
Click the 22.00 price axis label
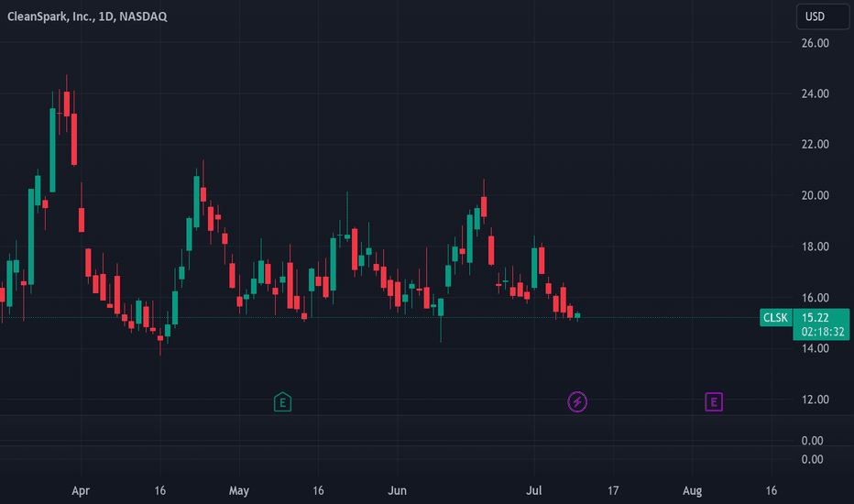[x=815, y=145]
